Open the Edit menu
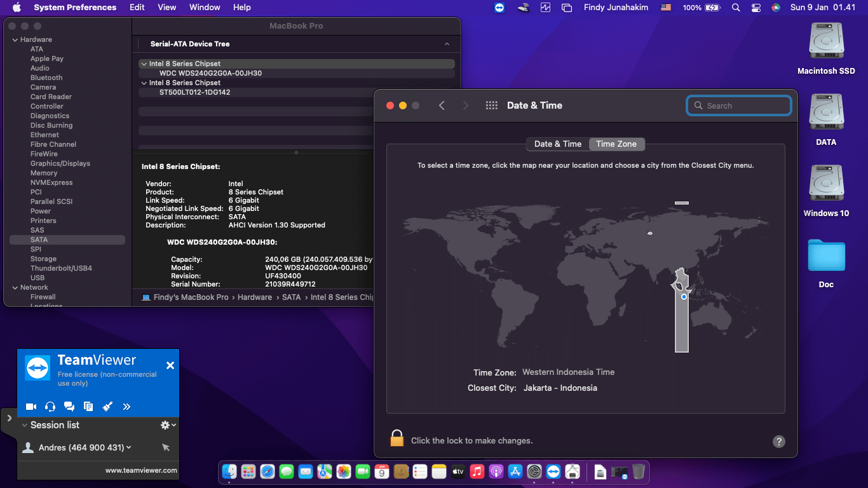Image resolution: width=868 pixels, height=488 pixels. [137, 8]
